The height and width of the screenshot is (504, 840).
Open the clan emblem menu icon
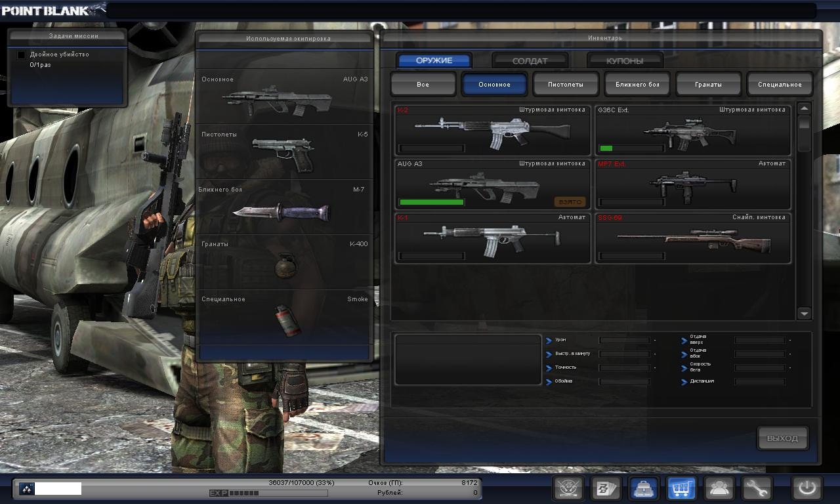[x=568, y=488]
